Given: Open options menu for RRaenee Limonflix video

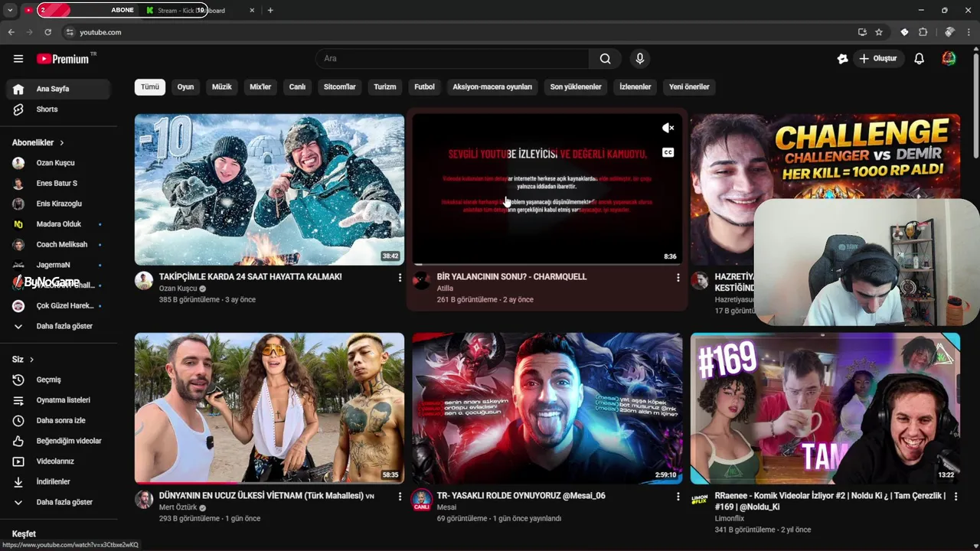Looking at the screenshot, I should [x=955, y=497].
